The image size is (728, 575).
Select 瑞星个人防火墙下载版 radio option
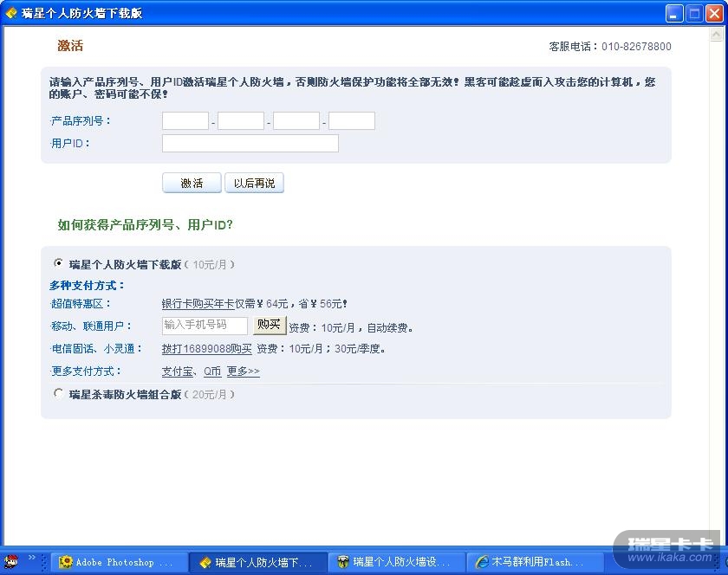[58, 263]
